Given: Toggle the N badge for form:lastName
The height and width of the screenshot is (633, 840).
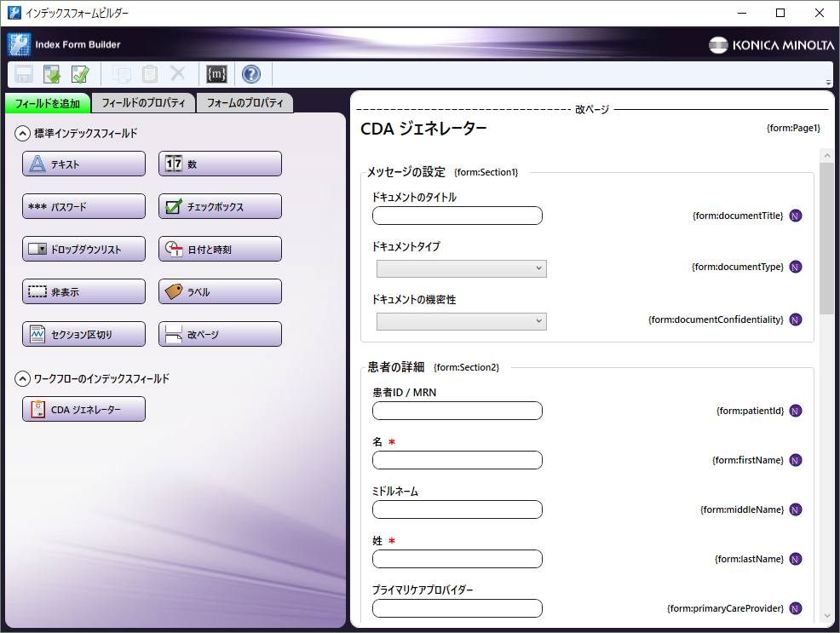Looking at the screenshot, I should [x=795, y=559].
